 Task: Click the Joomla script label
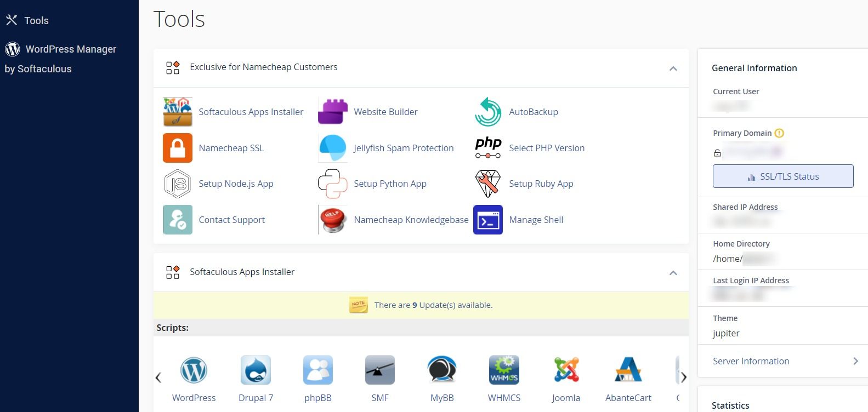(566, 398)
